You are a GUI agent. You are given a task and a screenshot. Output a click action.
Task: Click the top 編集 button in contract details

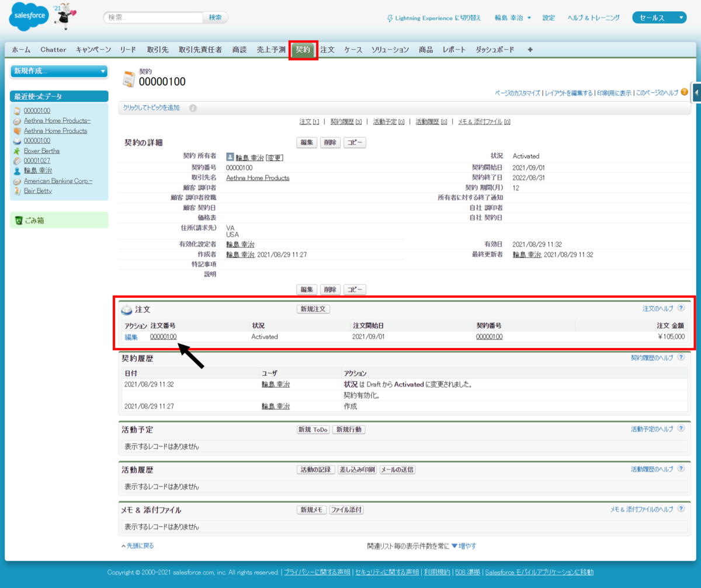tap(307, 142)
